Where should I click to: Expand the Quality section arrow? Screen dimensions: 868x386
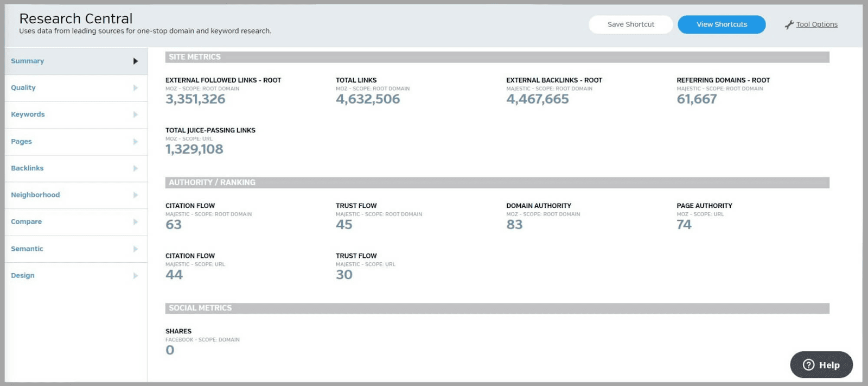coord(136,88)
